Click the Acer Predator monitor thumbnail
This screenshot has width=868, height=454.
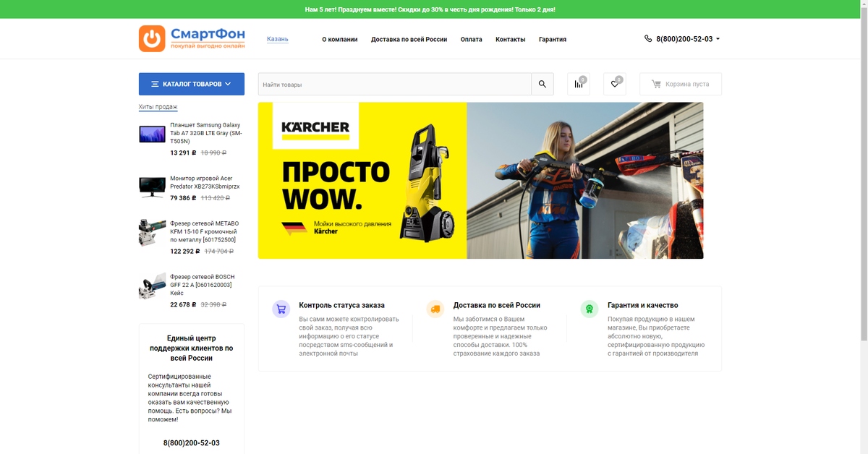153,187
